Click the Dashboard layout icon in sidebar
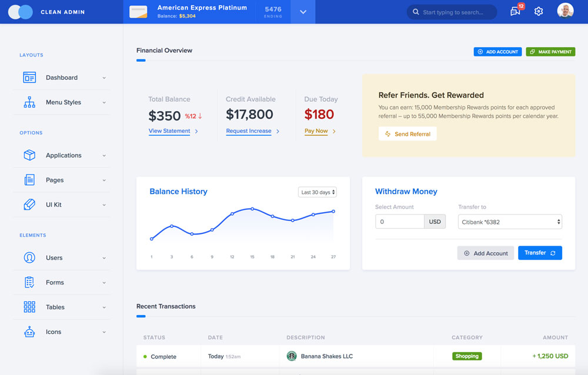Viewport: 588px width, 375px height. pos(29,78)
